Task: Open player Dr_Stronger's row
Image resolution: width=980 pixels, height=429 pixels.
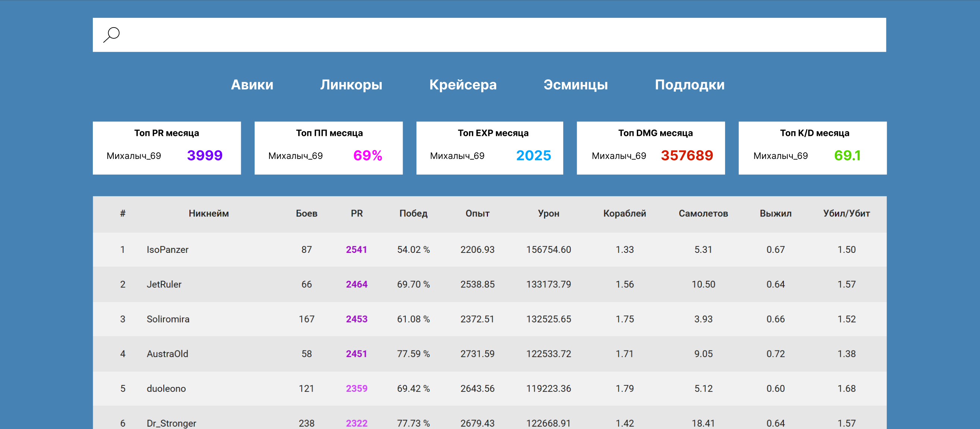Action: [489, 417]
